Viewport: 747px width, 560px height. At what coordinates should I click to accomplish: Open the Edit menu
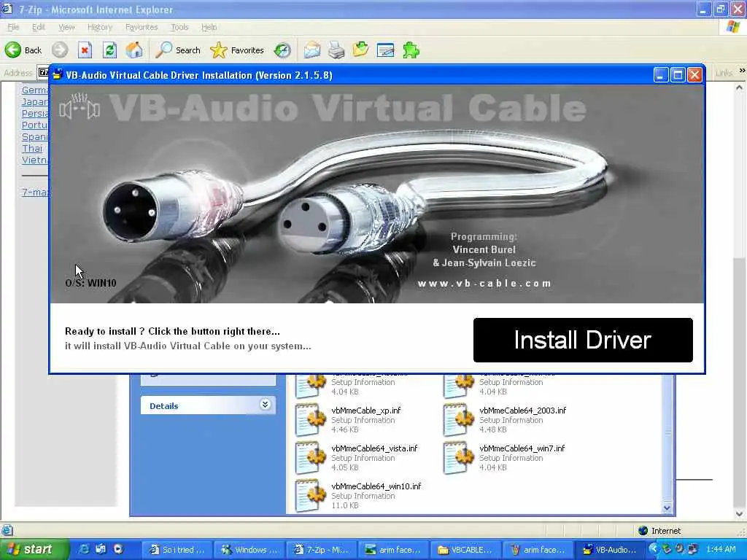click(39, 27)
